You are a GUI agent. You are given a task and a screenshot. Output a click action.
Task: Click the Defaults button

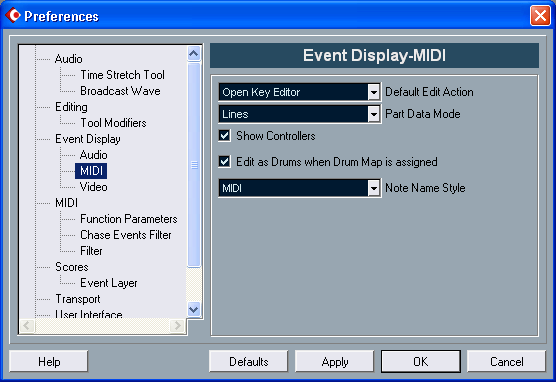(x=249, y=361)
